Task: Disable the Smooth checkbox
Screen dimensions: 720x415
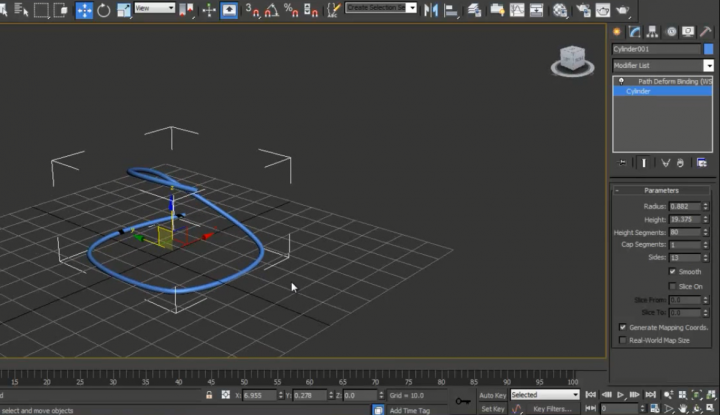Action: point(672,271)
